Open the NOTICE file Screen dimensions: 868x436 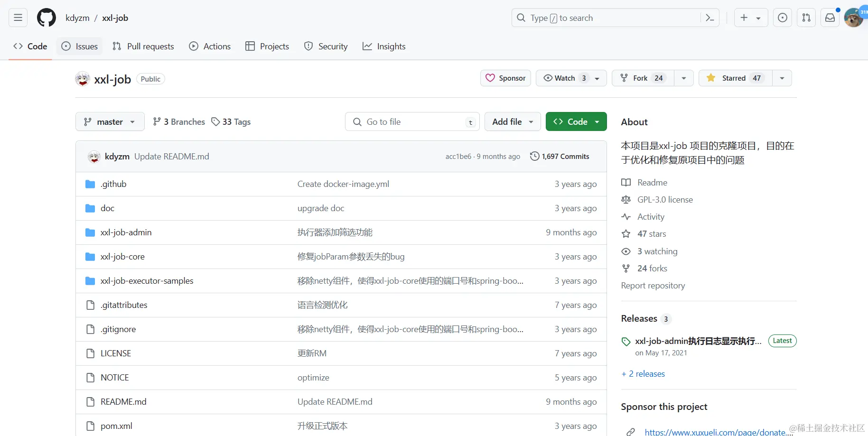115,378
